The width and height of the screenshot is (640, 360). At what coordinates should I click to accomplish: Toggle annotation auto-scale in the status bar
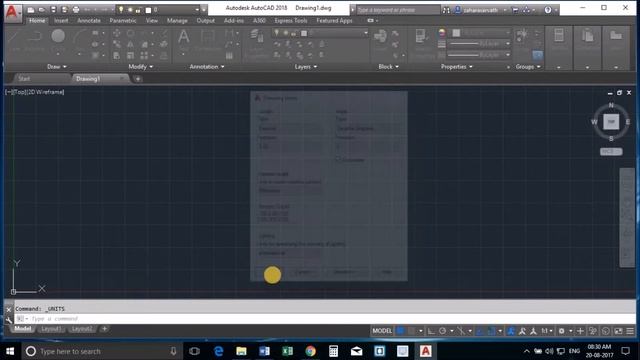point(522,331)
